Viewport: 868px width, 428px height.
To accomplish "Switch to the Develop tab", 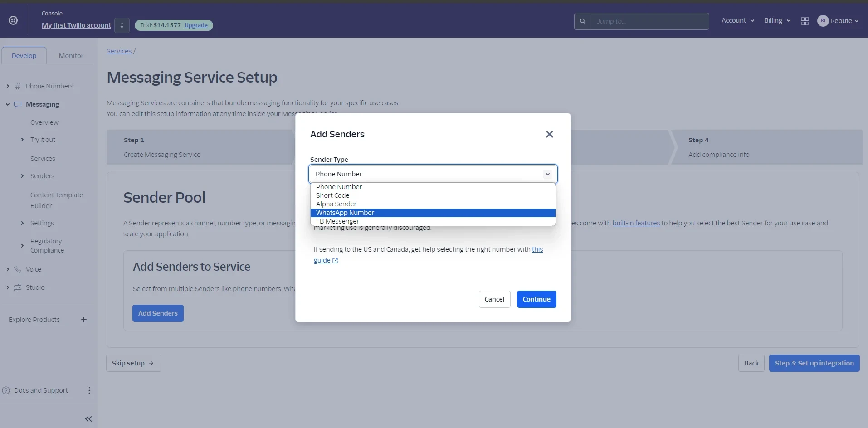I will 24,56.
